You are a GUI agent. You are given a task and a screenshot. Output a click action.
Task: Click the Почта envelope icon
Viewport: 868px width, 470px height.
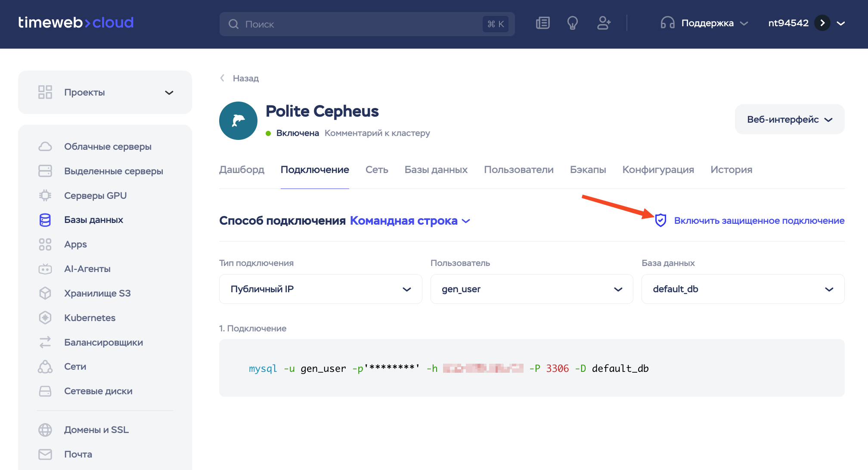[45, 454]
